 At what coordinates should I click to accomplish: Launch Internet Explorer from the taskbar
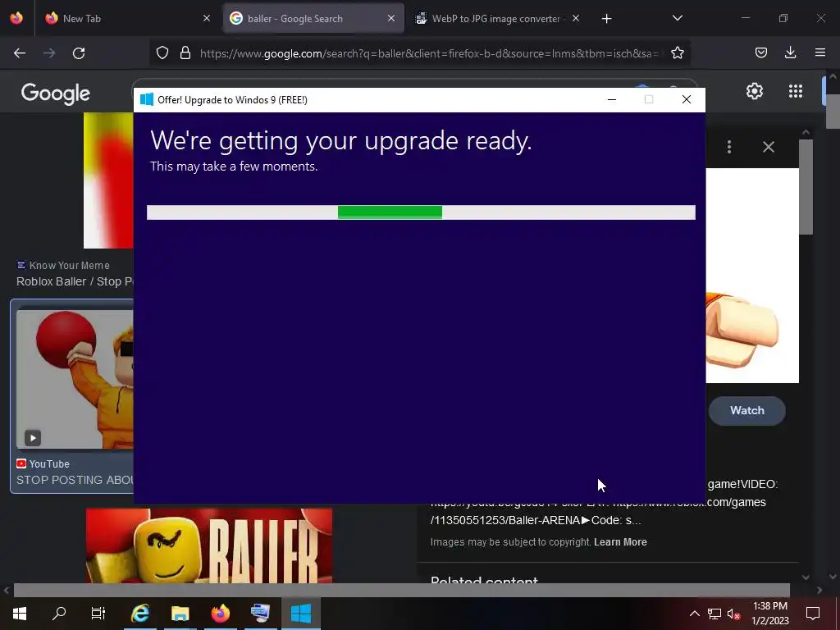pyautogui.click(x=140, y=614)
